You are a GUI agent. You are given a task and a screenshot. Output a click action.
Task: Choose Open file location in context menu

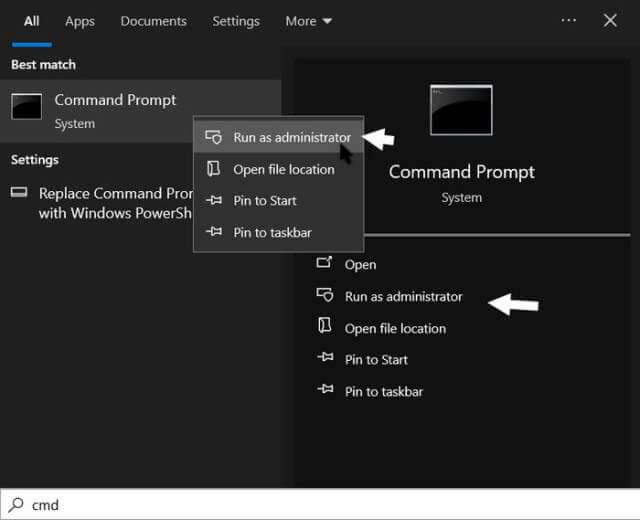[x=279, y=169]
